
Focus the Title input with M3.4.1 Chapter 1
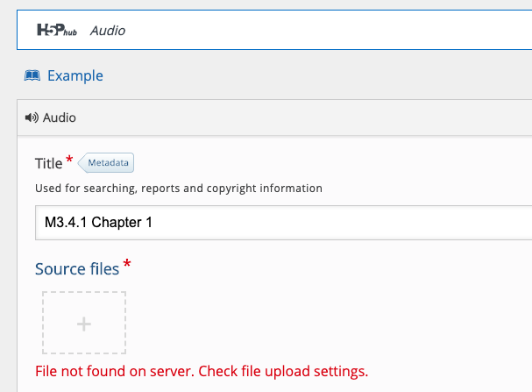tap(284, 223)
